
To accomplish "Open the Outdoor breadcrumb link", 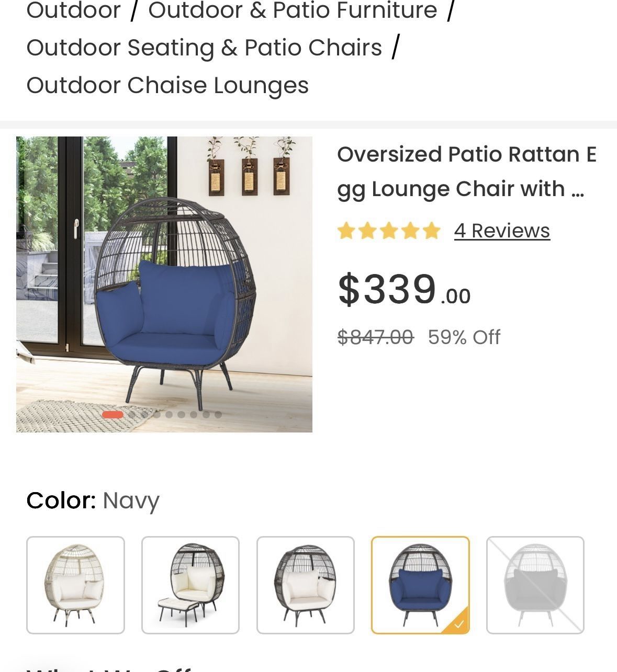I will point(73,10).
